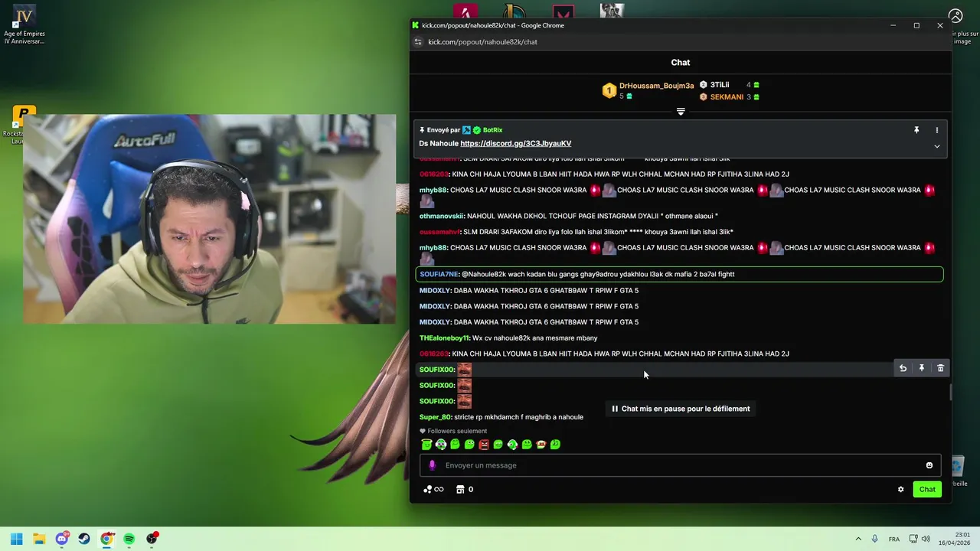The width and height of the screenshot is (980, 551).
Task: Click the chat scrollbar thumb
Action: [950, 392]
